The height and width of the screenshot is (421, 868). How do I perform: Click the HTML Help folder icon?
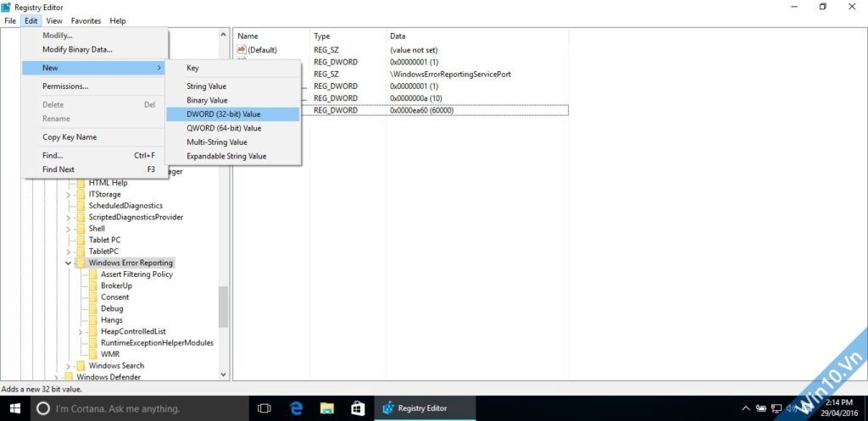(81, 183)
